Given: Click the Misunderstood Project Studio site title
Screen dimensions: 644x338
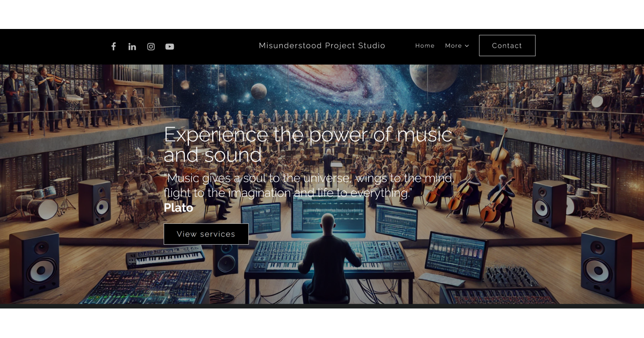Looking at the screenshot, I should (322, 46).
